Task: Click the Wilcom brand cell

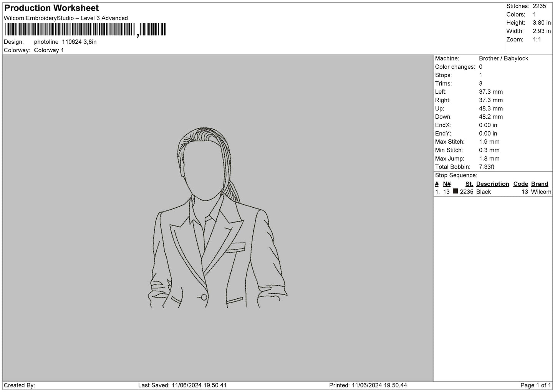Action: click(x=541, y=192)
